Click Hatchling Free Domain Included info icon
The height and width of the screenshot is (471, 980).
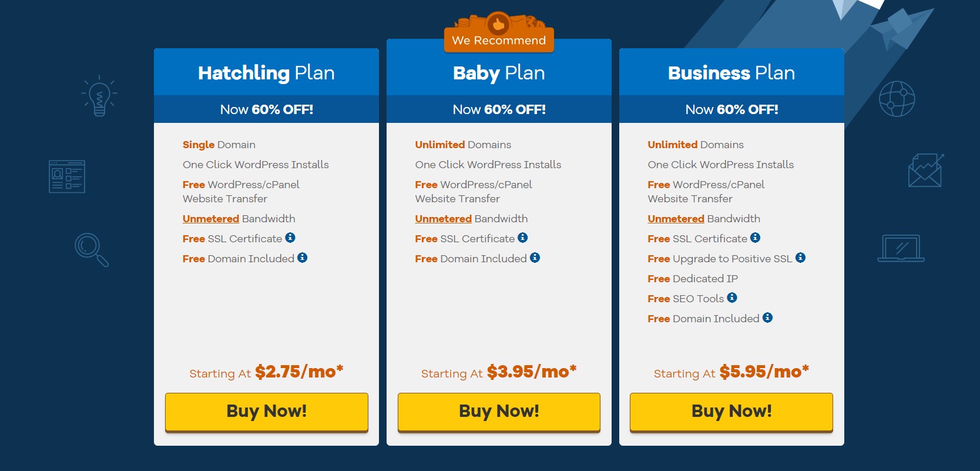pyautogui.click(x=302, y=257)
